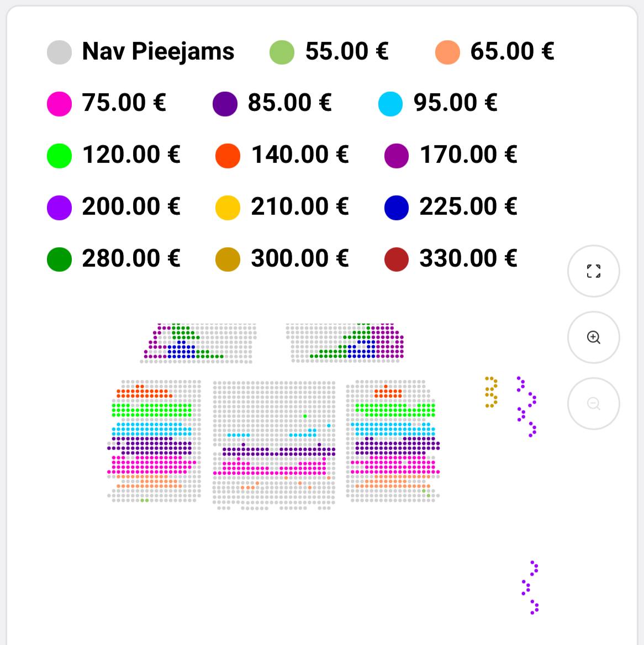Click the 210.00 € yellow legend swatch
The height and width of the screenshot is (645, 644).
[228, 208]
